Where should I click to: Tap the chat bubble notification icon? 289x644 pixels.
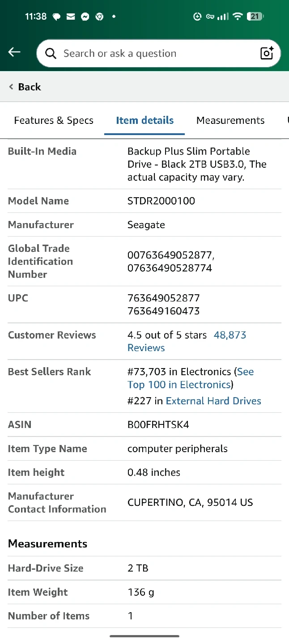[x=56, y=17]
